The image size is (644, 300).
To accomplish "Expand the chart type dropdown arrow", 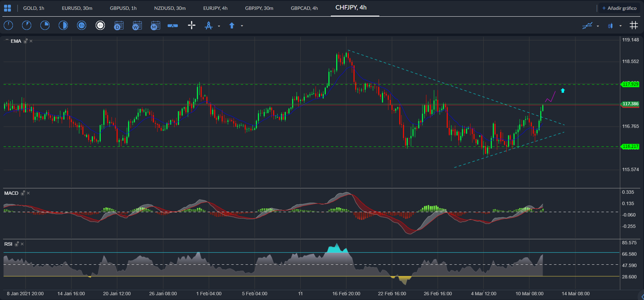I will (621, 26).
